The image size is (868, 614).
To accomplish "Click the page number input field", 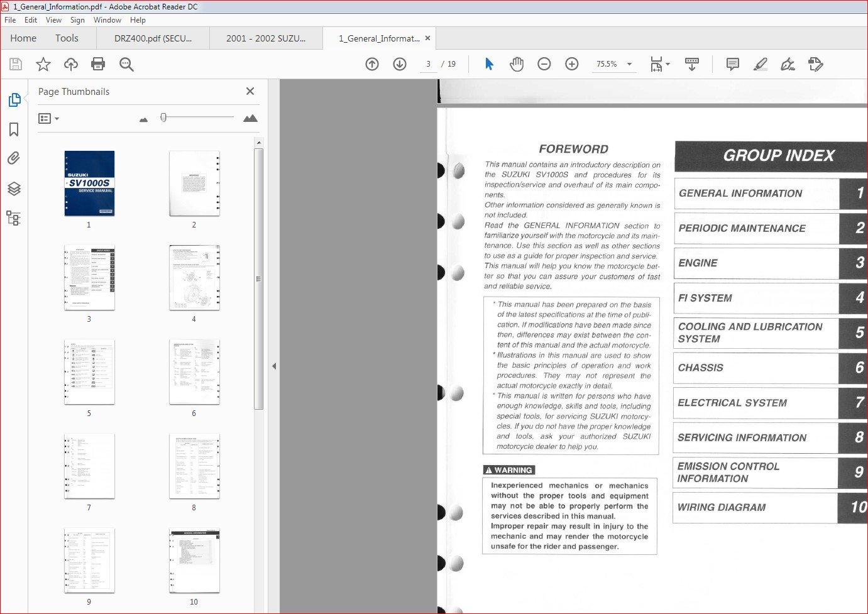I will point(428,64).
